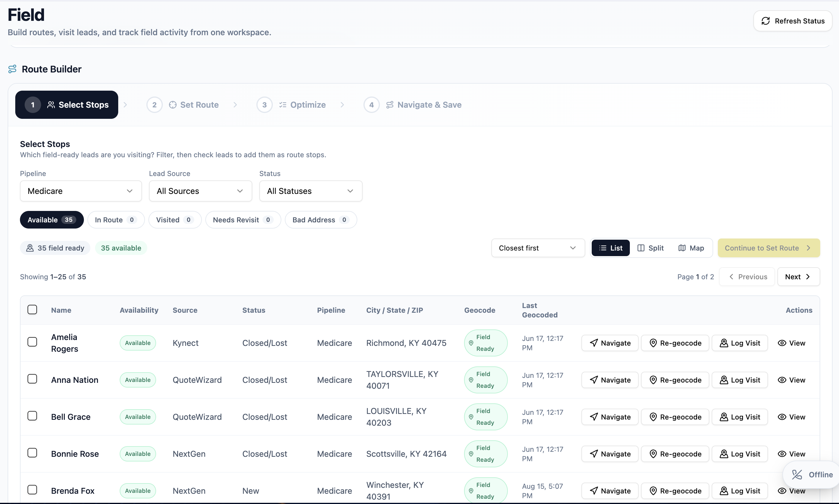Click Richmond, KY 40475 cell
Image resolution: width=839 pixels, height=504 pixels.
pyautogui.click(x=406, y=343)
